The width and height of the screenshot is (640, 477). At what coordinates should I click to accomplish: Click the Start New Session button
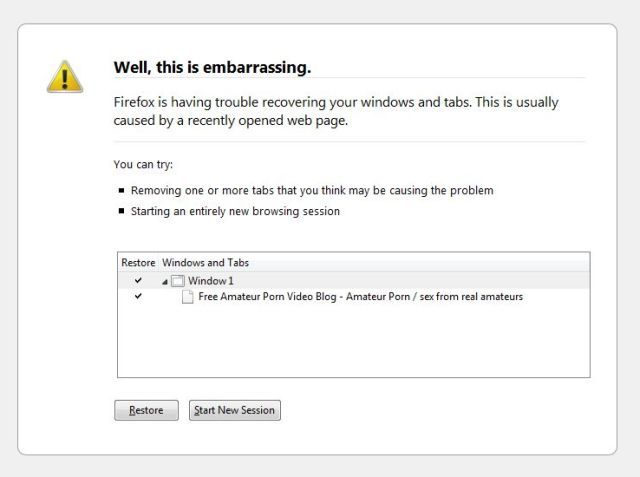pos(235,410)
